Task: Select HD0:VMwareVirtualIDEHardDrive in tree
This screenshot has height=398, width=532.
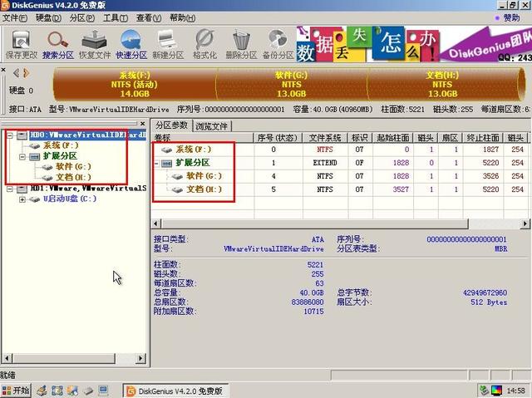Action: click(88, 135)
